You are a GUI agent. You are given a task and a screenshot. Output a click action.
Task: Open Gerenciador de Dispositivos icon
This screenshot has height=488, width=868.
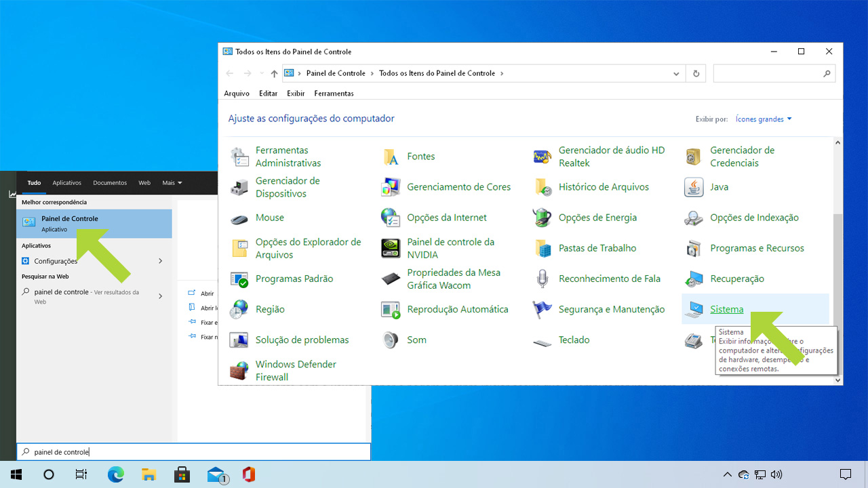pyautogui.click(x=239, y=187)
